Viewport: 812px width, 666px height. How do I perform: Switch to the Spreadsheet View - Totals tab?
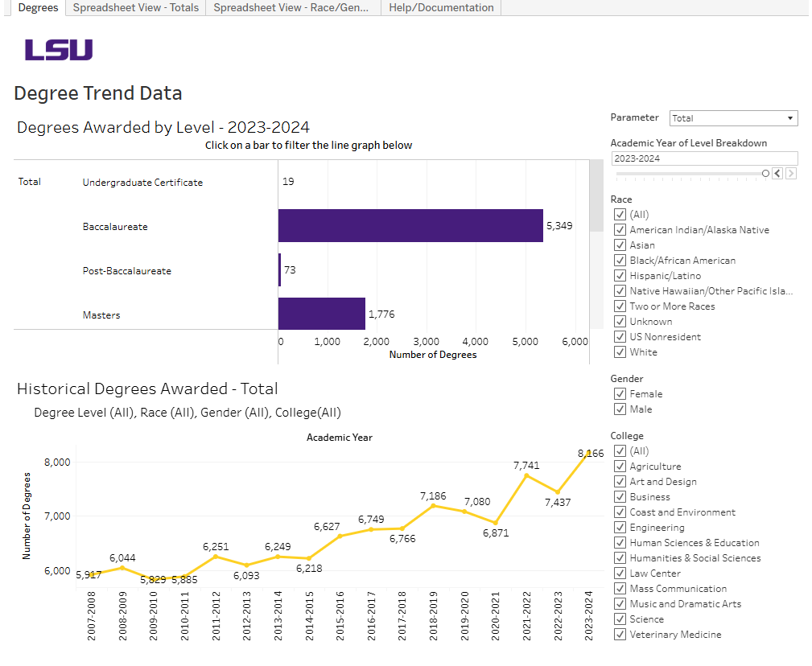[x=134, y=7]
